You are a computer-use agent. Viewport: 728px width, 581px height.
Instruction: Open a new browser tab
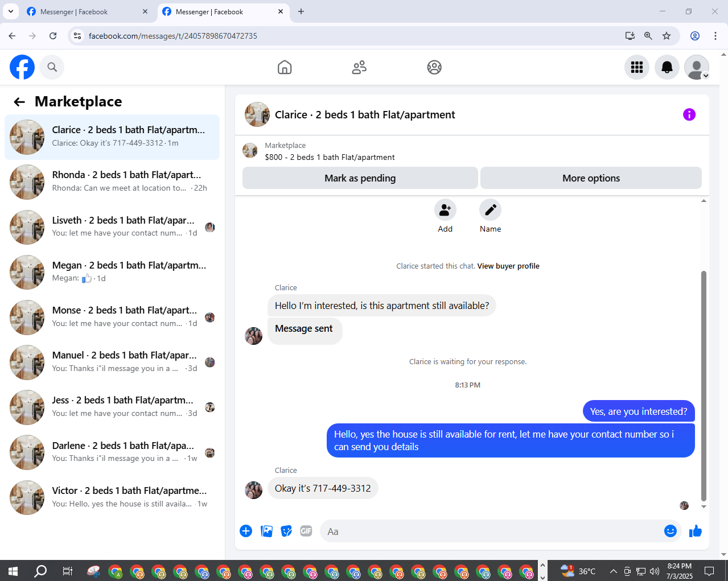click(301, 11)
